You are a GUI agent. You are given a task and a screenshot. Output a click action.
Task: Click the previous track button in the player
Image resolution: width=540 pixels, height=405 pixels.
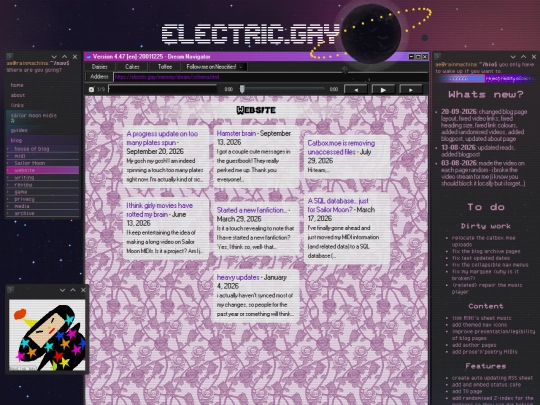click(x=356, y=90)
